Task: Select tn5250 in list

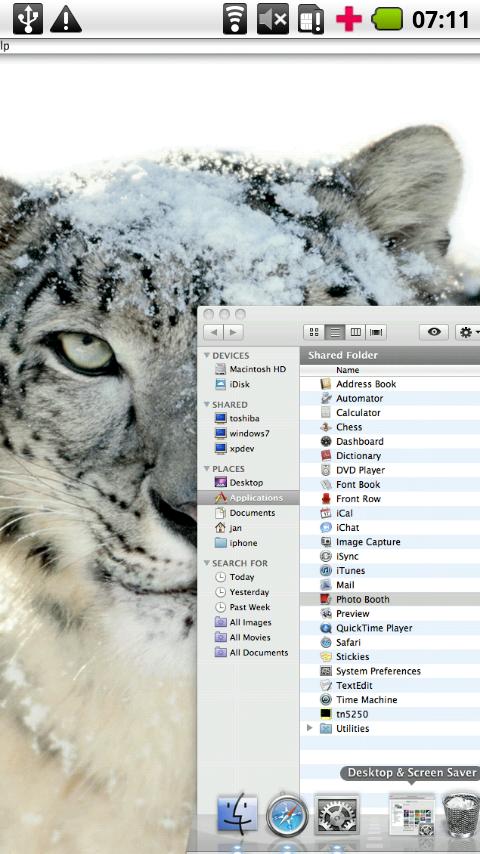Action: click(390, 714)
